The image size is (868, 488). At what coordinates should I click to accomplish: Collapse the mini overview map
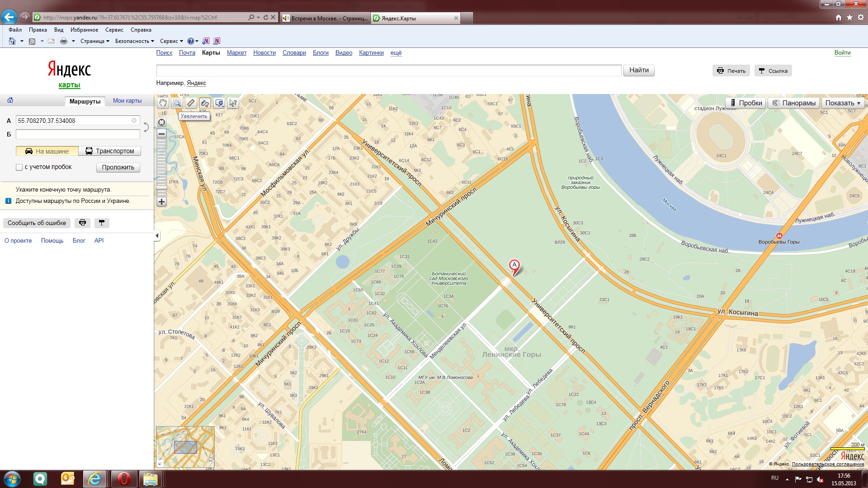(160, 463)
